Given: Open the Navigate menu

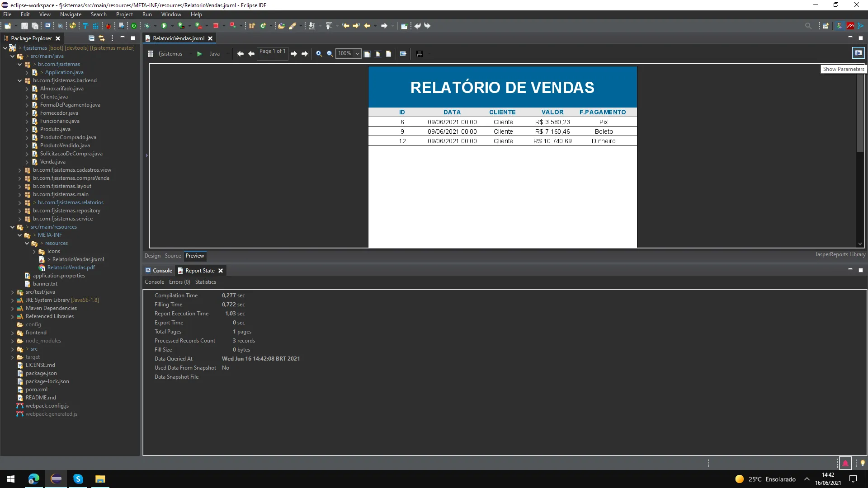Looking at the screenshot, I should (71, 14).
